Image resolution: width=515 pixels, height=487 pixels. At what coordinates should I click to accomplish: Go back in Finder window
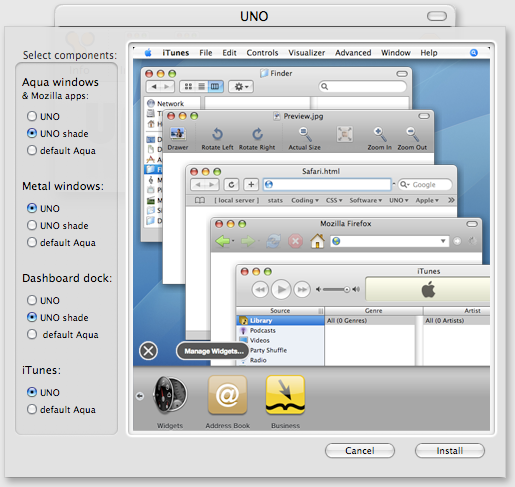pyautogui.click(x=154, y=87)
